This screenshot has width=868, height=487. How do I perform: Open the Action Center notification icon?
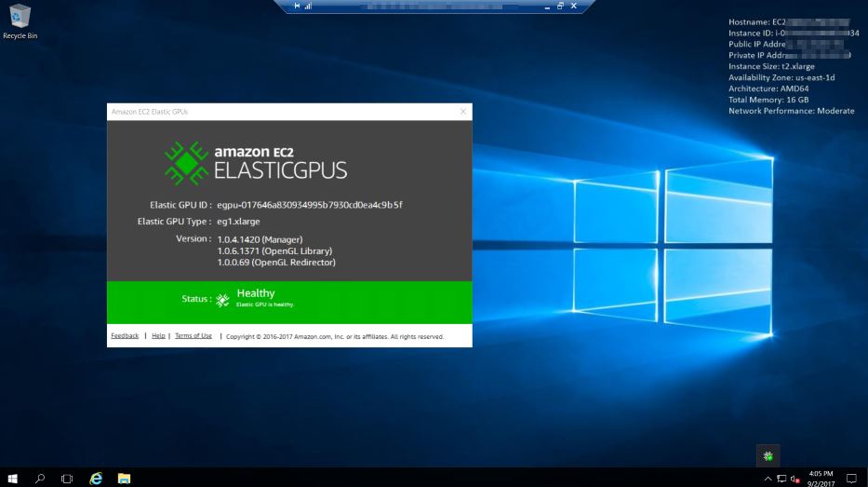pyautogui.click(x=851, y=478)
